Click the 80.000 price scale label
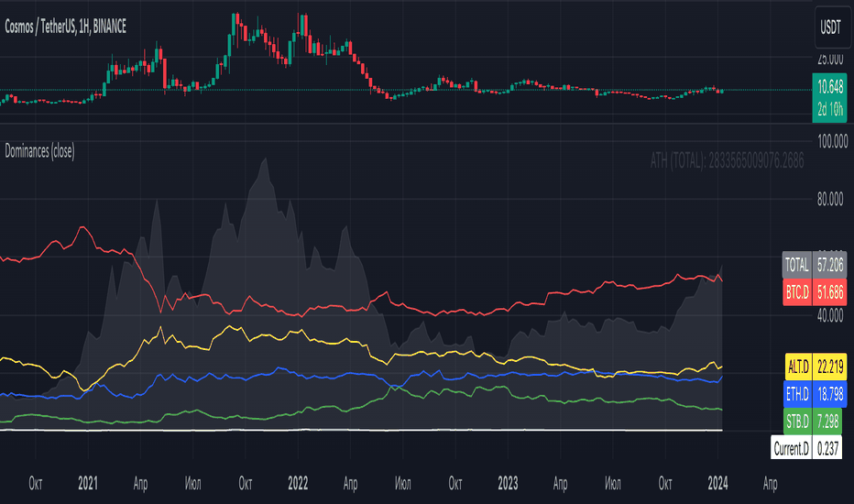854x504 pixels. [832, 200]
